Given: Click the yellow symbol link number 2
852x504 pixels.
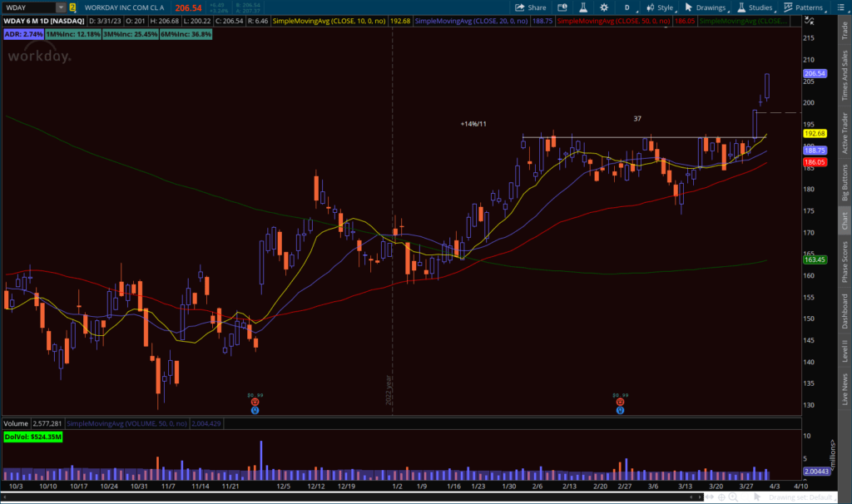Looking at the screenshot, I should point(72,7).
